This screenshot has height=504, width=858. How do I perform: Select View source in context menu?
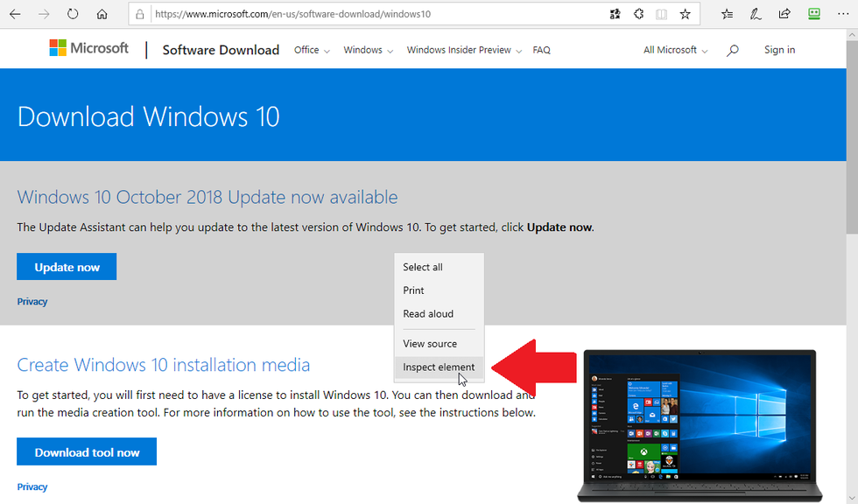(430, 344)
